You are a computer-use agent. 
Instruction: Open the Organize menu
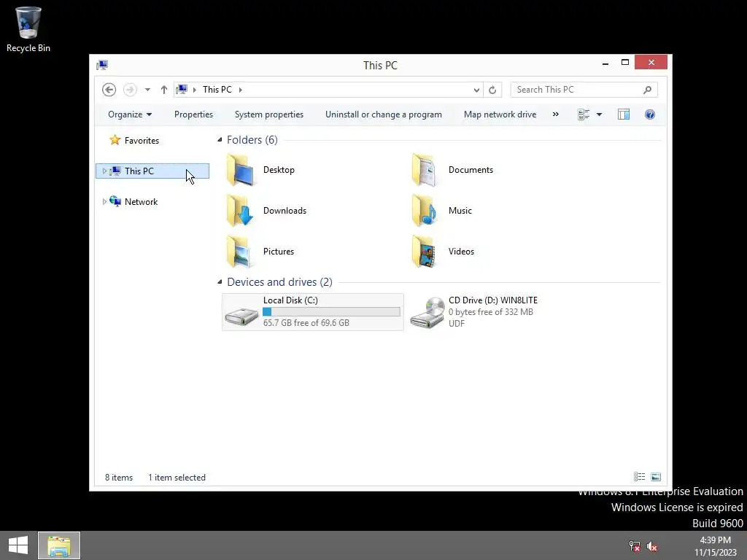pos(130,114)
